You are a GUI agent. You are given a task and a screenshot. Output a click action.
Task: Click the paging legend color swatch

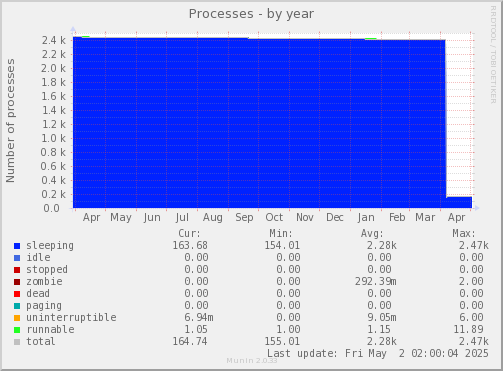pos(17,306)
